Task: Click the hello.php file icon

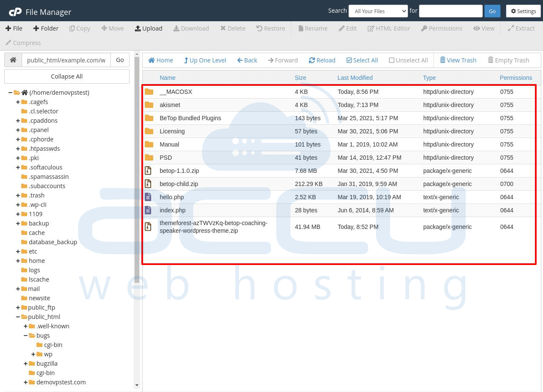Action: coord(148,197)
